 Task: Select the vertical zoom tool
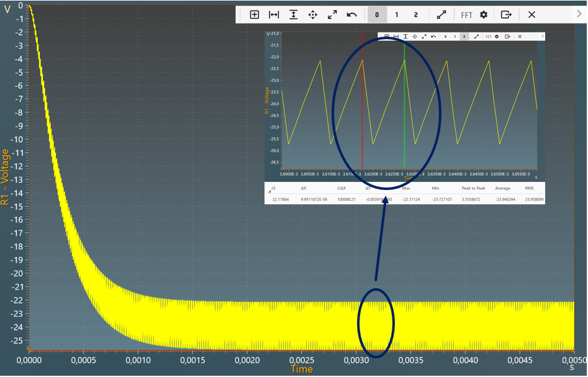(x=293, y=15)
